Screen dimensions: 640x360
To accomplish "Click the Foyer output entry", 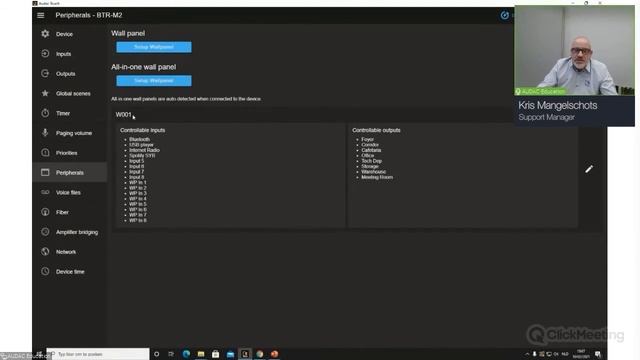I will 367,140.
